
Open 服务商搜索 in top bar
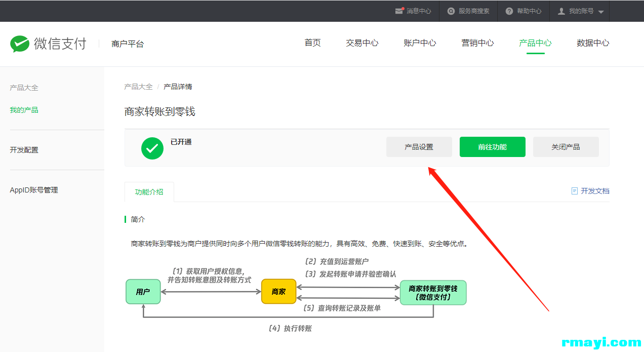[x=474, y=11]
